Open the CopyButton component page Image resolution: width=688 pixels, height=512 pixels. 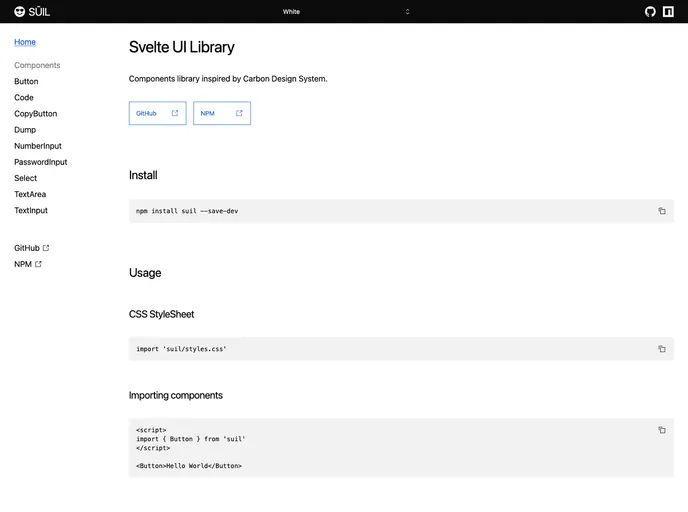pyautogui.click(x=36, y=114)
